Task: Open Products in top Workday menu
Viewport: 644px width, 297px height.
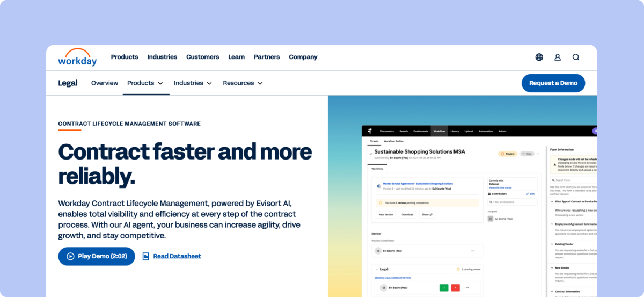Action: (x=125, y=57)
